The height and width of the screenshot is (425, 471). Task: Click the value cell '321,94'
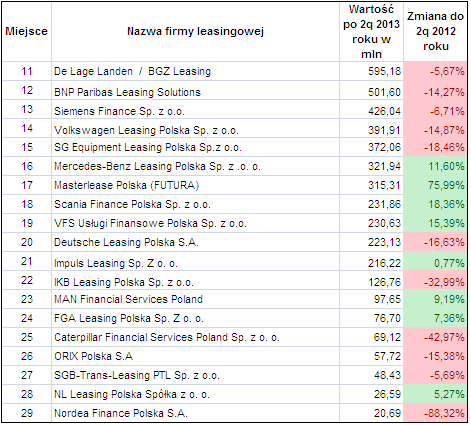point(371,166)
